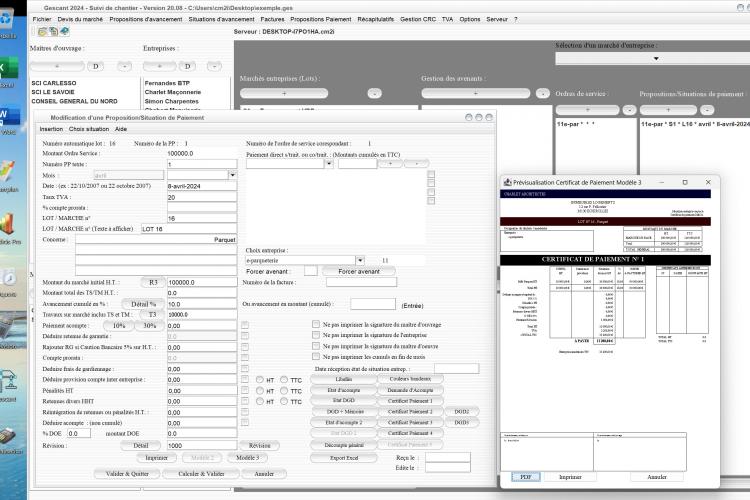Screen dimensions: 750x500
Task: Click the T3 button
Action: coord(152,314)
